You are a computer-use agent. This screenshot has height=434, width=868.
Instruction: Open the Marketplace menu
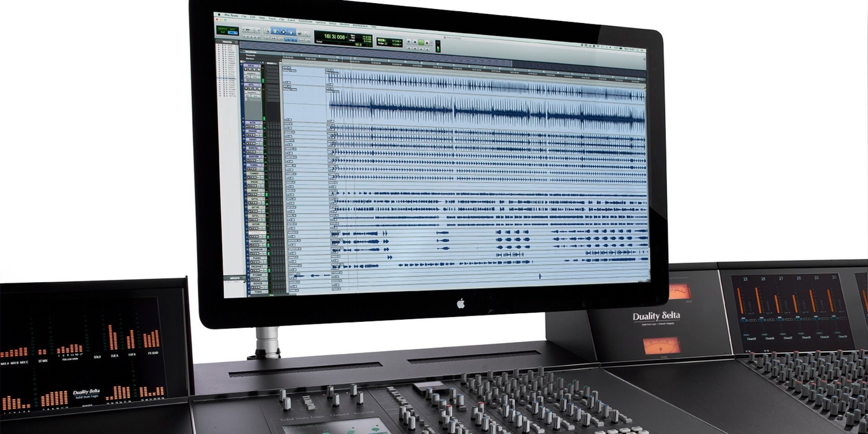pyautogui.click(x=360, y=26)
